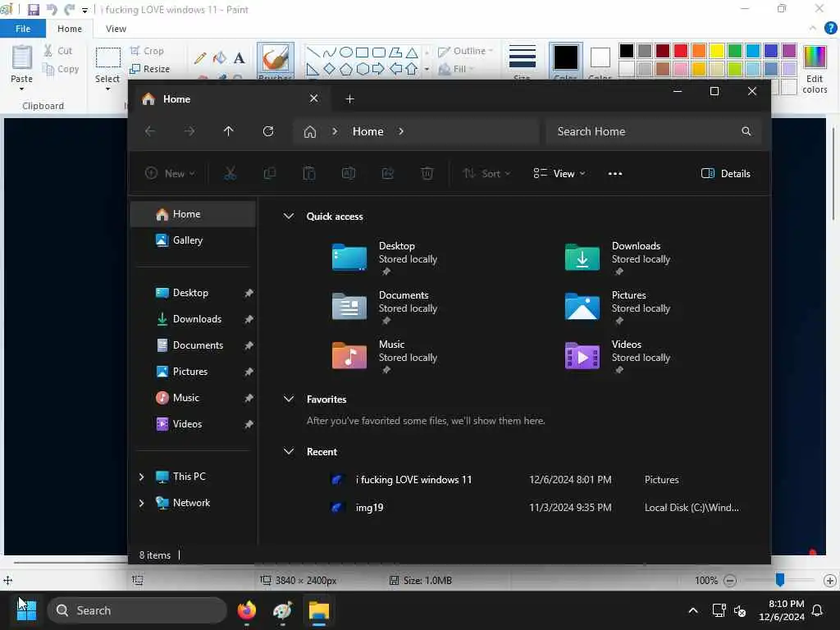This screenshot has width=840, height=630.
Task: Click the Undo arrow in Paint title bar
Action: pyautogui.click(x=52, y=10)
